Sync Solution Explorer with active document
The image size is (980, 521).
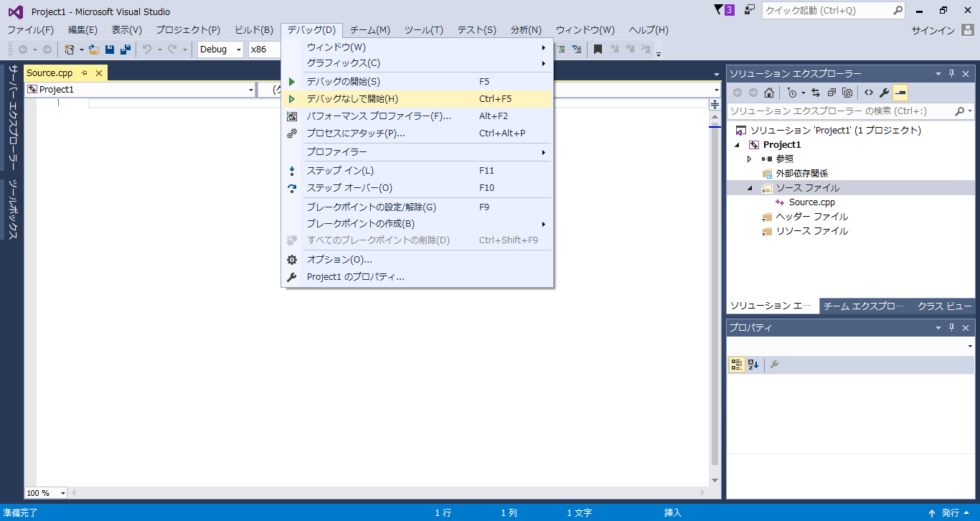pos(816,92)
